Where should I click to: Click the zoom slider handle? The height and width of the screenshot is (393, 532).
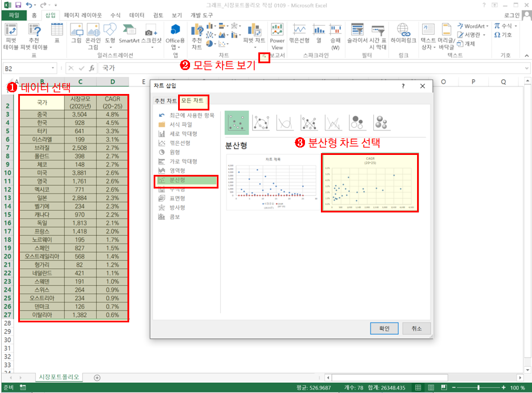point(479,387)
